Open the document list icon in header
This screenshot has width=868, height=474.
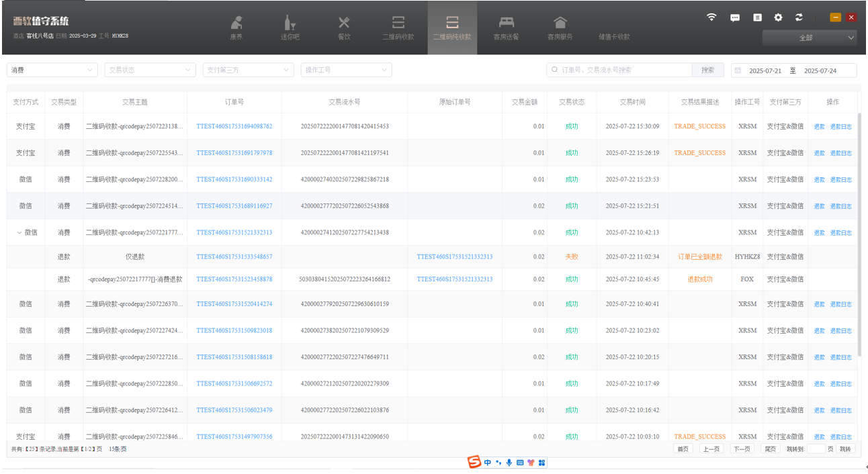point(757,18)
